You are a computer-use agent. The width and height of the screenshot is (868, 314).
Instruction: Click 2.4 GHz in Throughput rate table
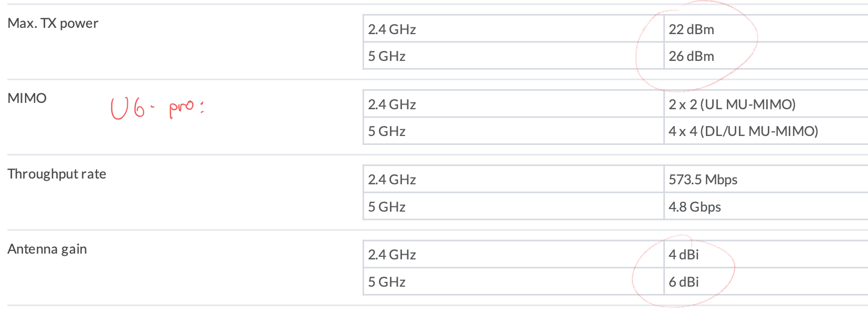pos(392,180)
